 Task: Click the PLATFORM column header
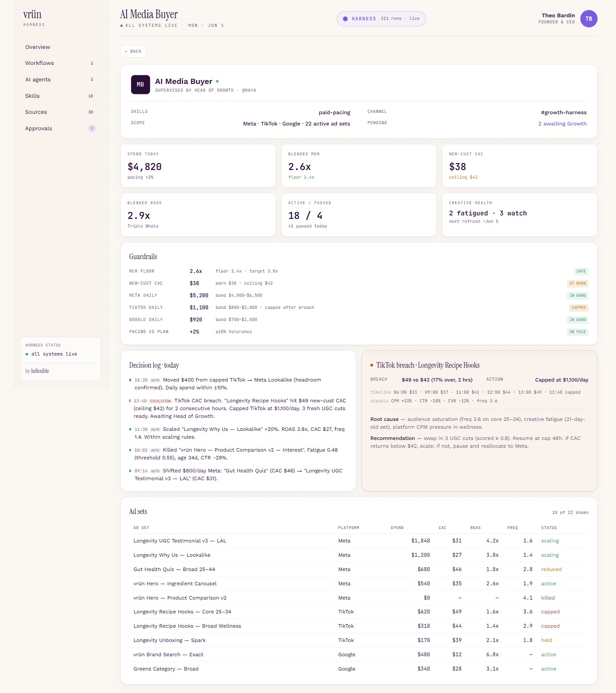[x=348, y=528]
